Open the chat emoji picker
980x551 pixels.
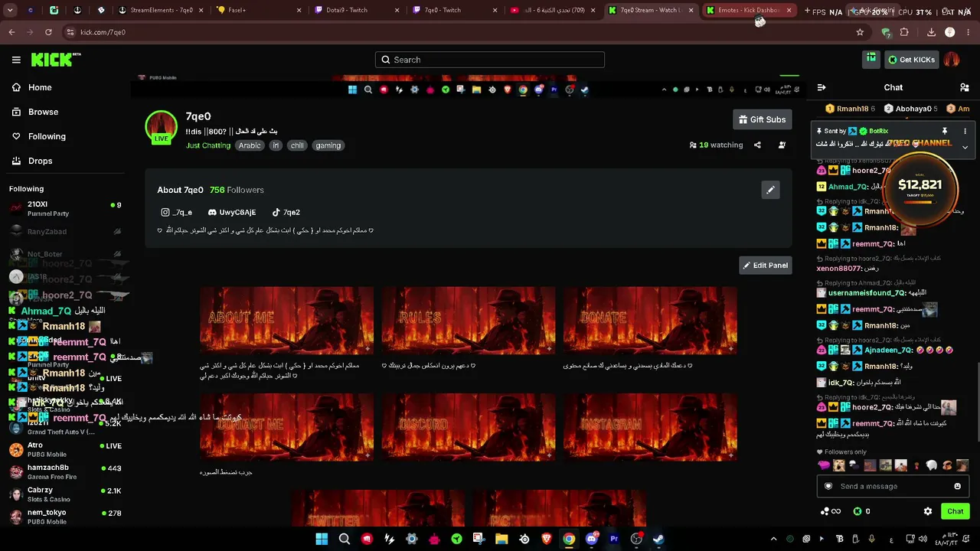pyautogui.click(x=957, y=486)
